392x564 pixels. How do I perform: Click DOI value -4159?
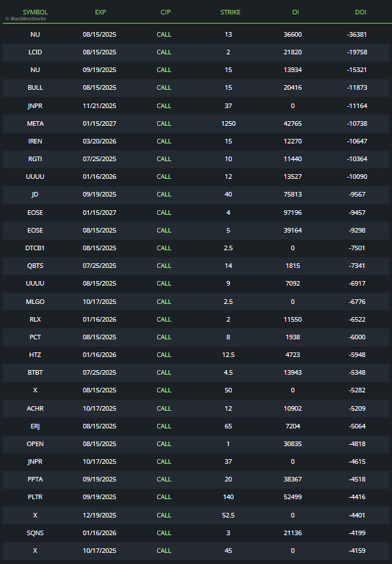357,550
